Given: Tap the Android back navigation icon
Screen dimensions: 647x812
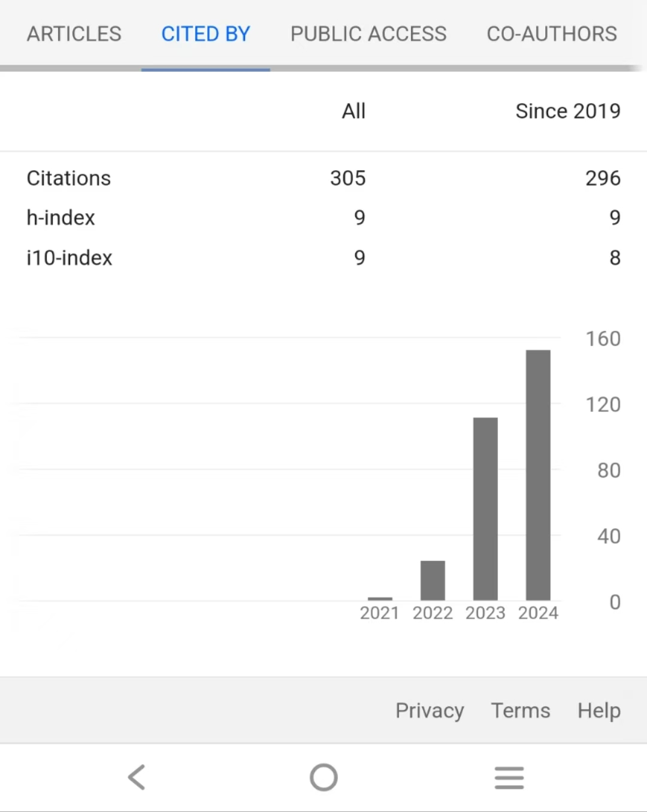Looking at the screenshot, I should pos(137,777).
